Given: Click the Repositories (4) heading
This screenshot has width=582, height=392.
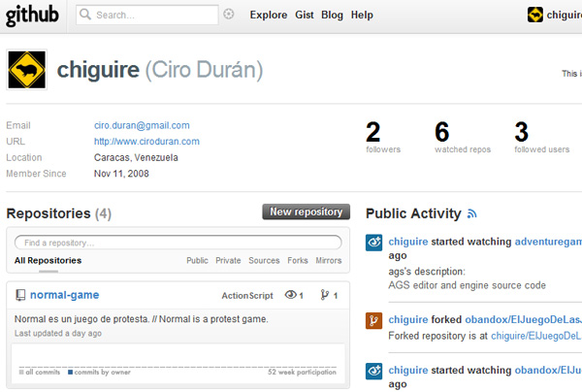Looking at the screenshot, I should coord(58,213).
